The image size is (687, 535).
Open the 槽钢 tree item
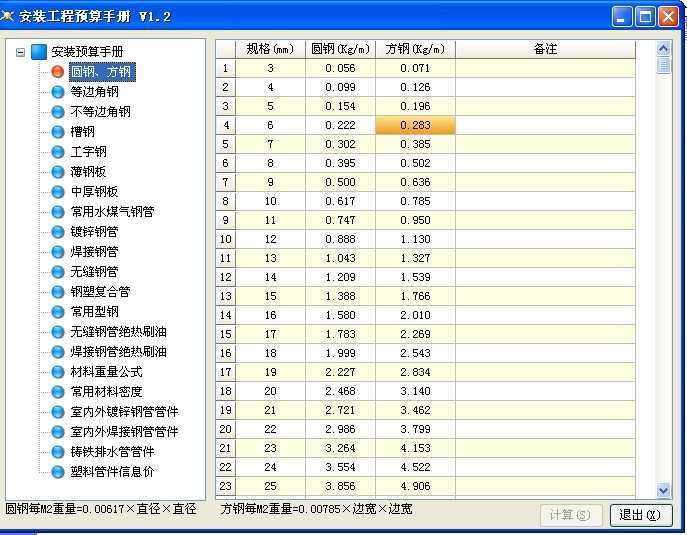(82, 131)
